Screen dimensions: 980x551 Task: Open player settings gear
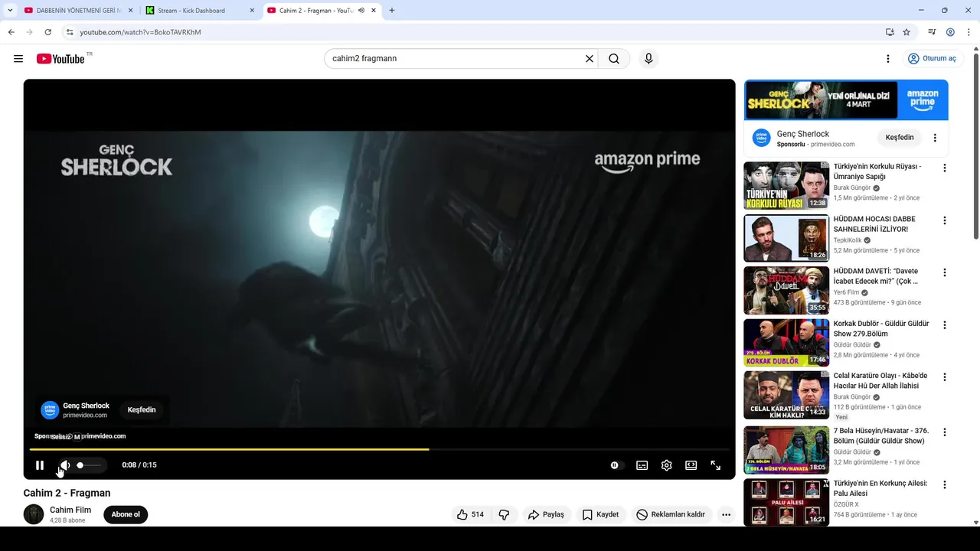click(667, 465)
